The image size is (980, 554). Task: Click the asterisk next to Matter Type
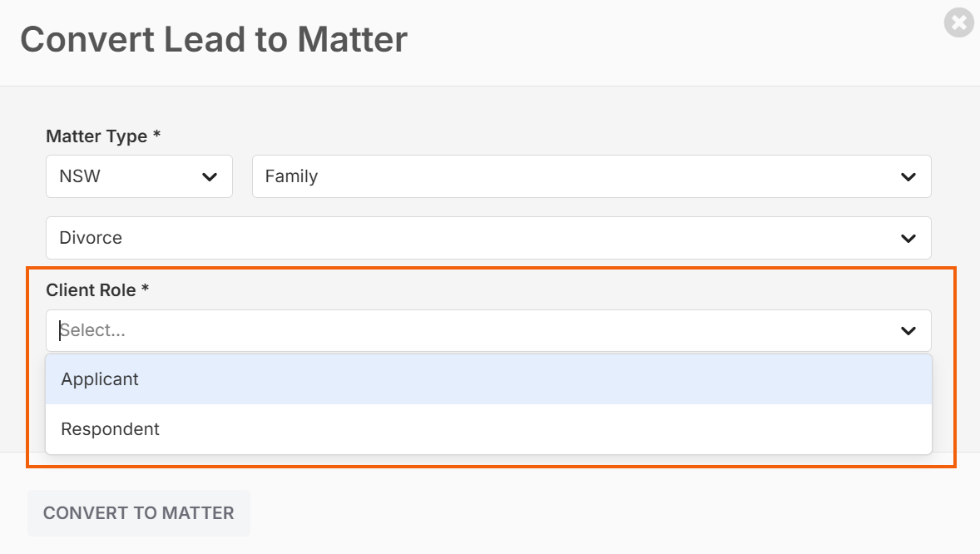[x=157, y=135]
